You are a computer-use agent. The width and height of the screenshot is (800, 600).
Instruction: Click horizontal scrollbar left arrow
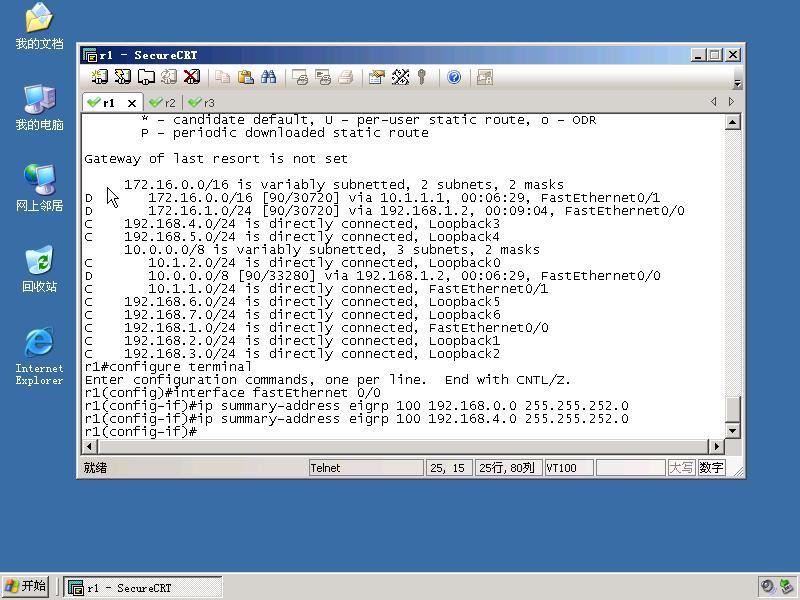pos(90,446)
